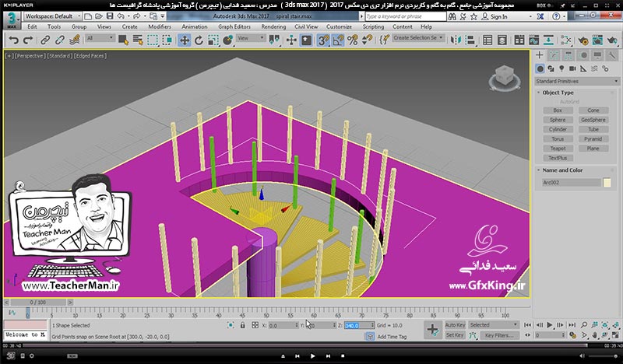The image size is (623, 364).
Task: Click the Arc002 object name field
Action: click(x=572, y=183)
